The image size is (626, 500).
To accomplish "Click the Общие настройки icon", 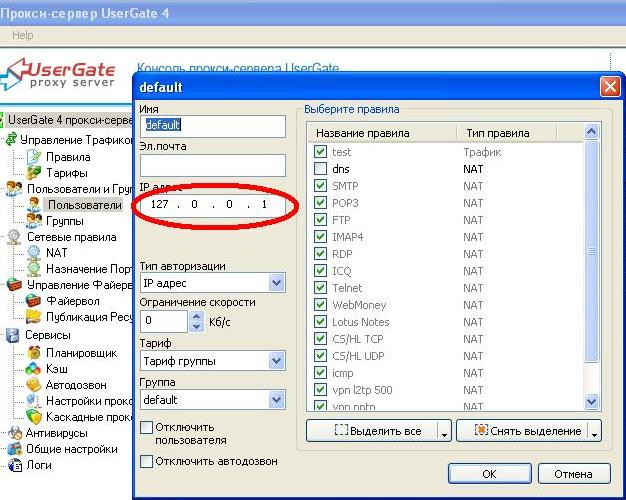I will pyautogui.click(x=15, y=449).
